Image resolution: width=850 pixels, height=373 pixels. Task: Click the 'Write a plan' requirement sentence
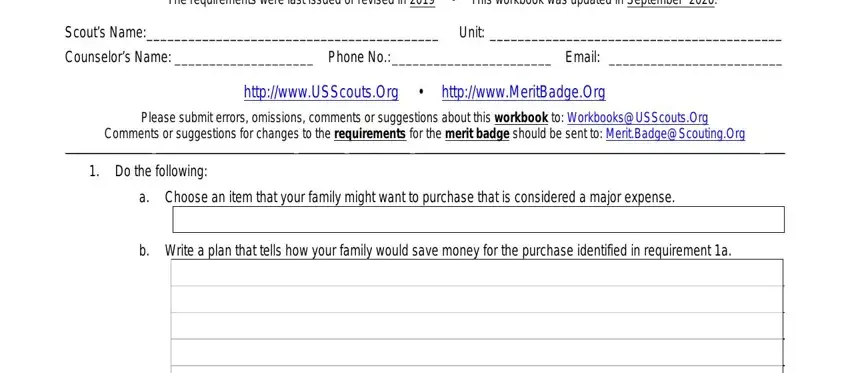point(448,250)
